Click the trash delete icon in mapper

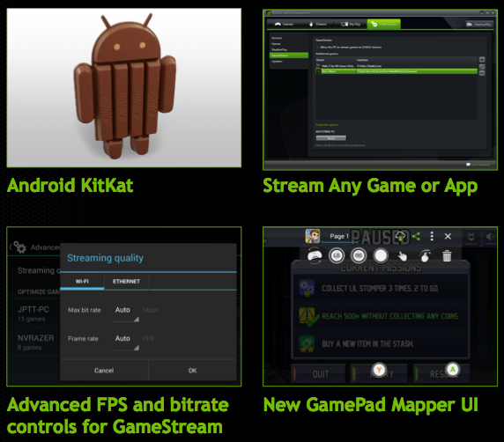(x=447, y=256)
